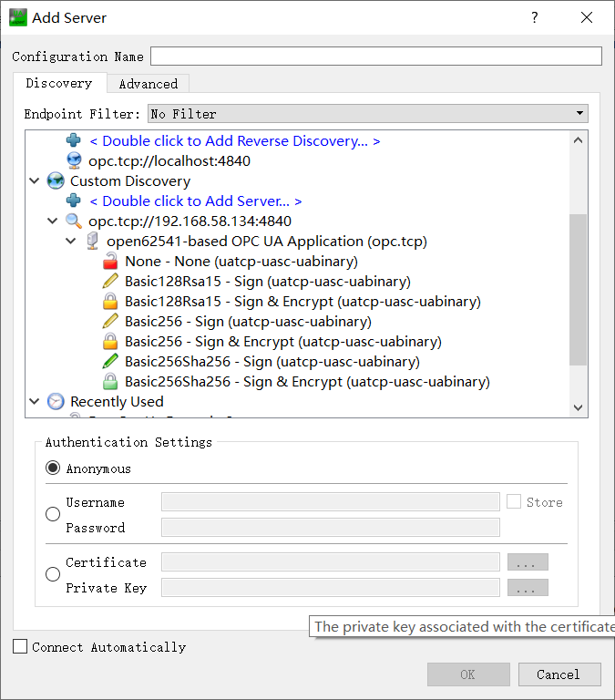Select the Custom Discovery label
This screenshot has height=700, width=615.
click(130, 180)
